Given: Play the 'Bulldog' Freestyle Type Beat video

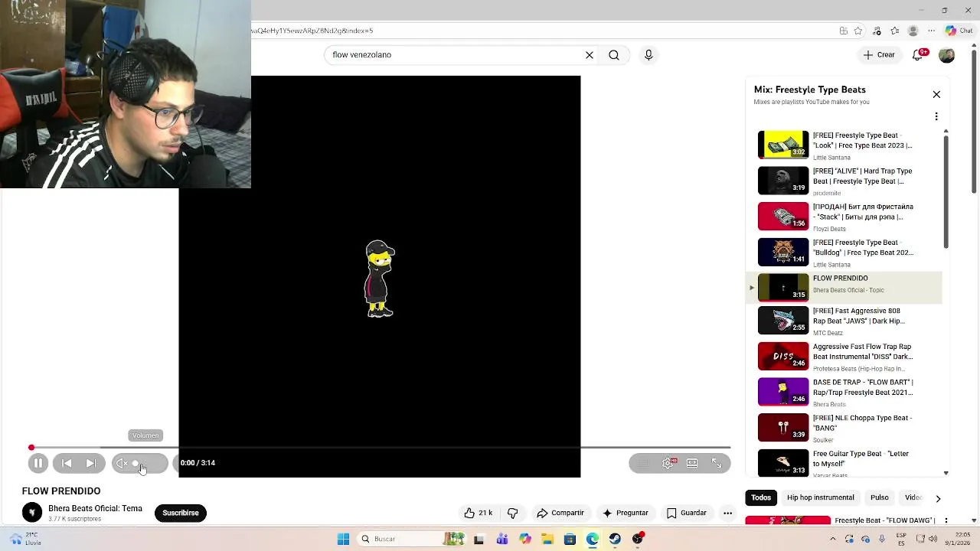Looking at the screenshot, I should pos(844,252).
